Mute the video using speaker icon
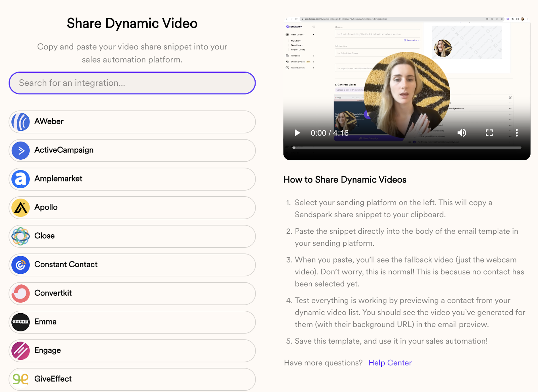 (462, 133)
